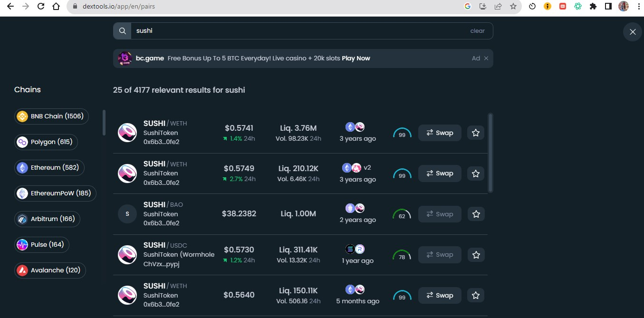The height and width of the screenshot is (318, 644).
Task: Open the browser home page icon
Action: click(x=56, y=7)
